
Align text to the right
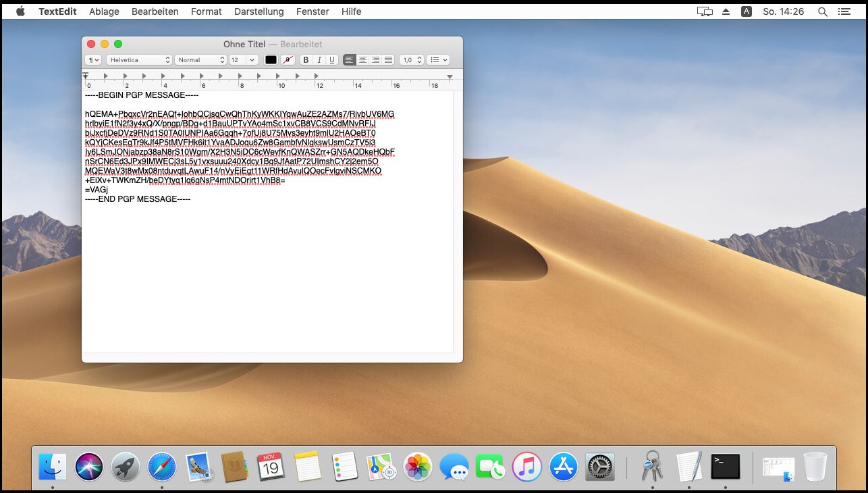pos(375,60)
